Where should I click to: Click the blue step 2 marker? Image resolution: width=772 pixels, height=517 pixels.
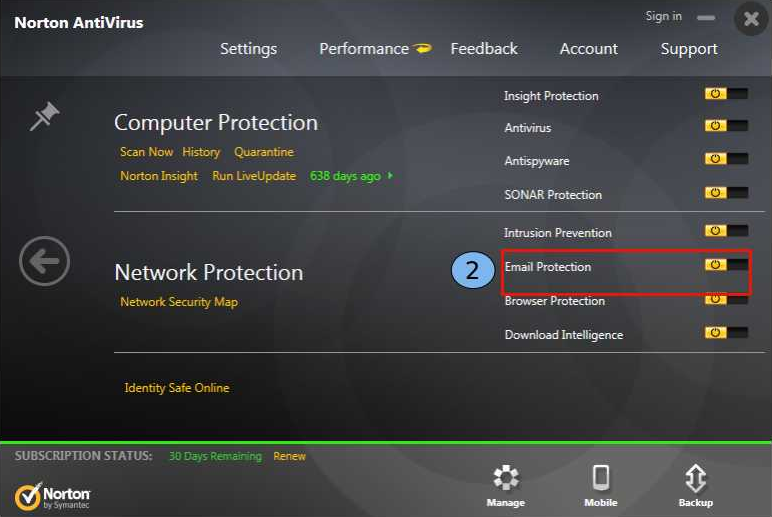(472, 269)
